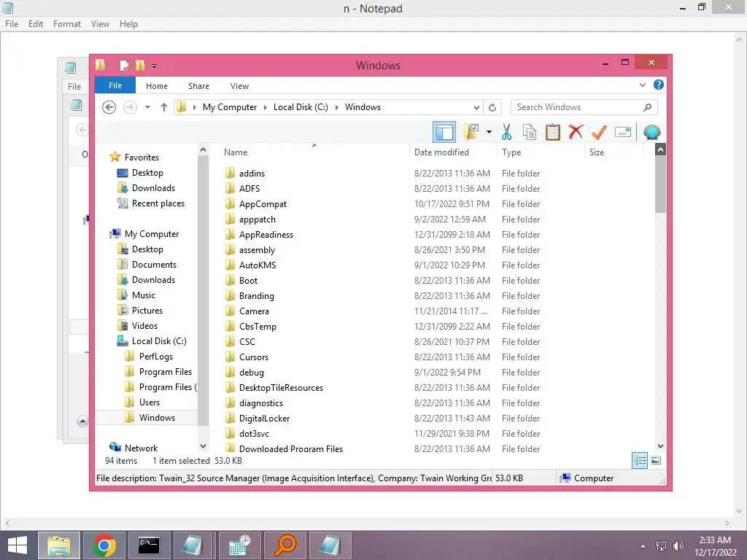The height and width of the screenshot is (560, 747).
Task: Click the Cut scissors toolbar icon
Action: [x=506, y=132]
